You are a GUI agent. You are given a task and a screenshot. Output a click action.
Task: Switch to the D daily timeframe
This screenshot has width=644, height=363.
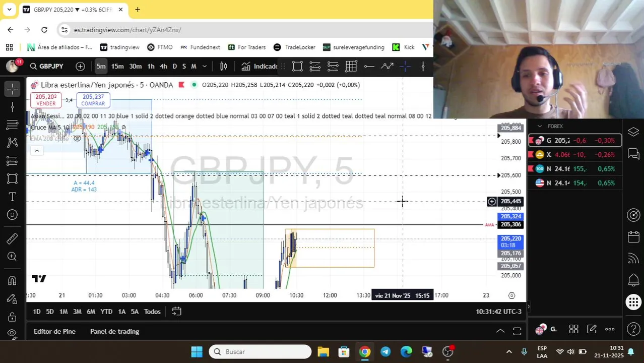pyautogui.click(x=174, y=66)
